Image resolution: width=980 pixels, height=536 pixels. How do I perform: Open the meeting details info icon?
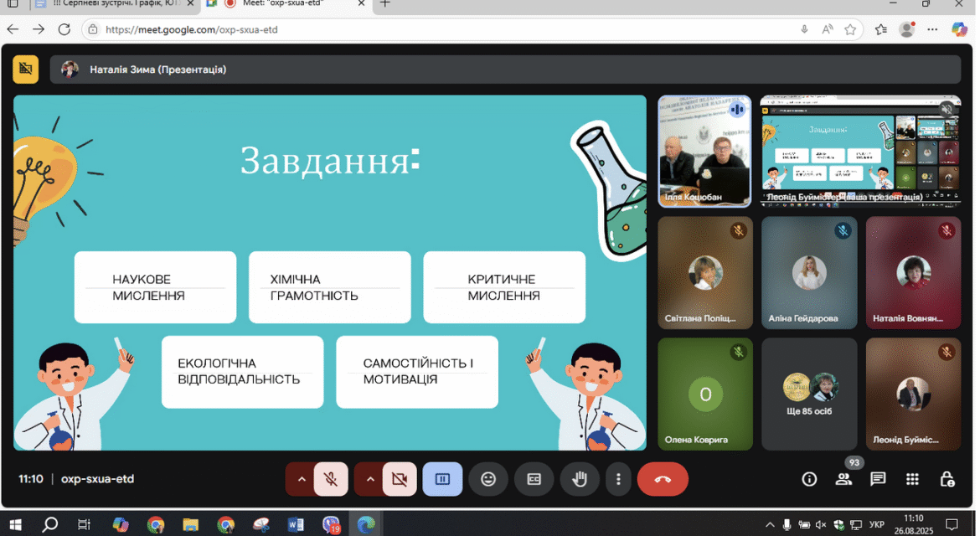tap(809, 479)
